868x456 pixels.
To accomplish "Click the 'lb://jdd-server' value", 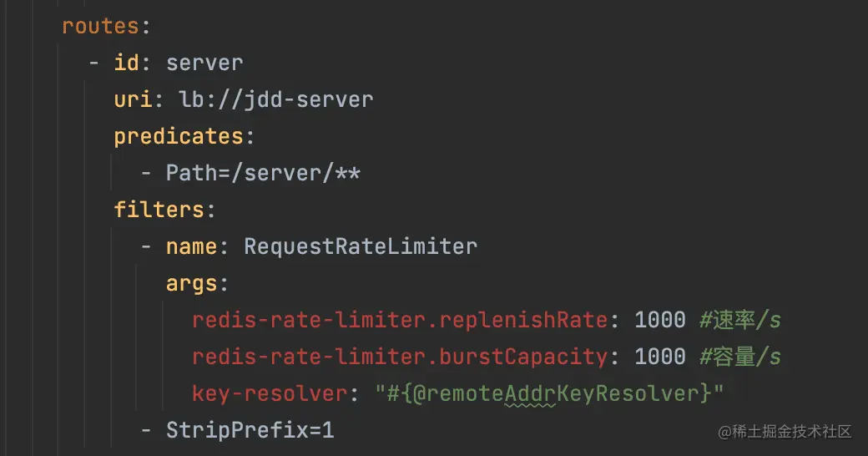I will 275,99.
